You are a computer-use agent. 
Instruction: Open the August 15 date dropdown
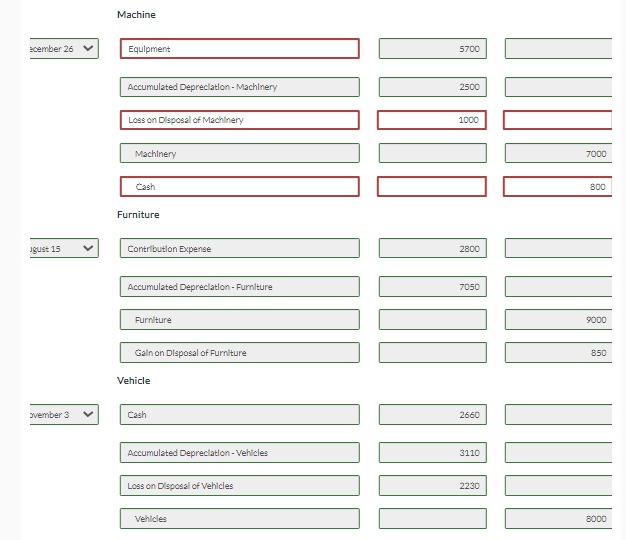pos(64,248)
